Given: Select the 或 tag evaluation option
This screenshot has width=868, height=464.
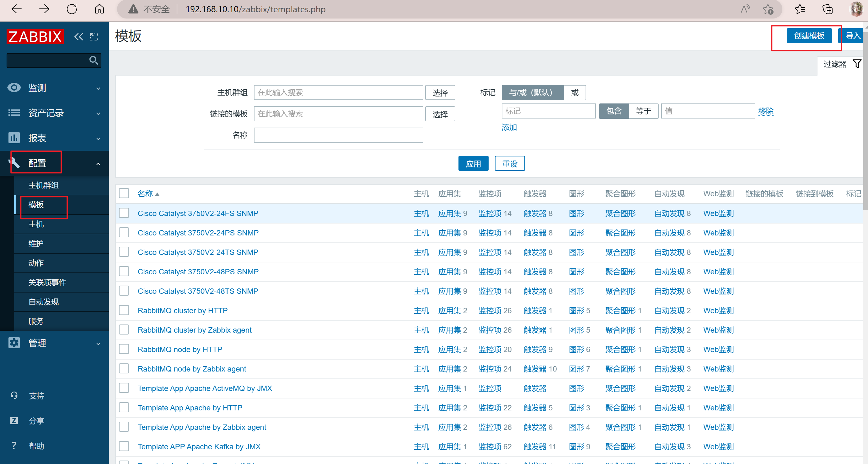Looking at the screenshot, I should pyautogui.click(x=575, y=92).
